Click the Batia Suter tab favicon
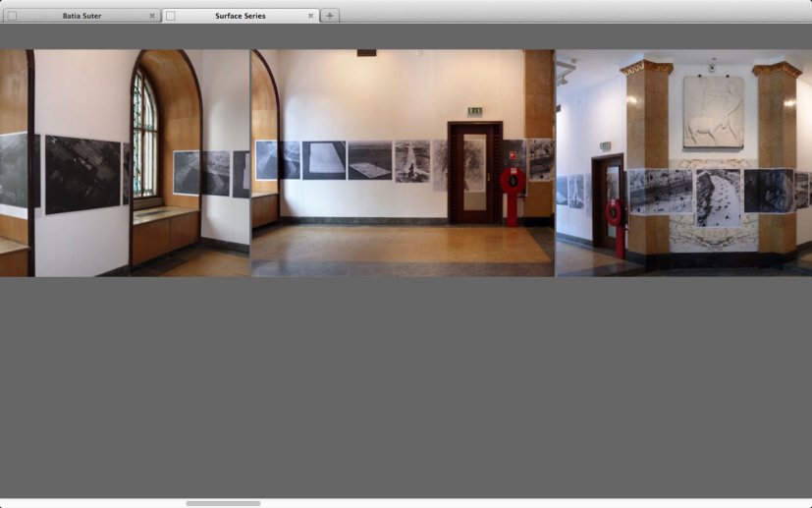Image resolution: width=812 pixels, height=508 pixels. click(12, 16)
